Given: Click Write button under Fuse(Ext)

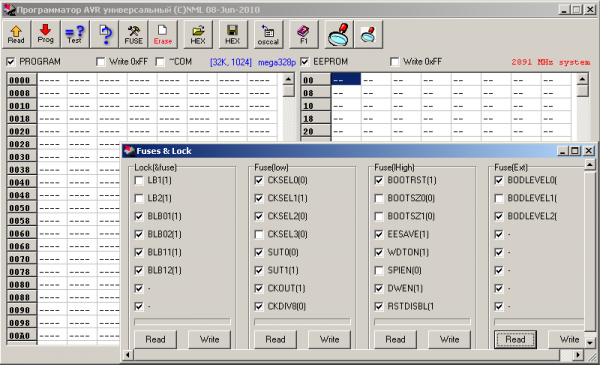Looking at the screenshot, I should [x=567, y=339].
